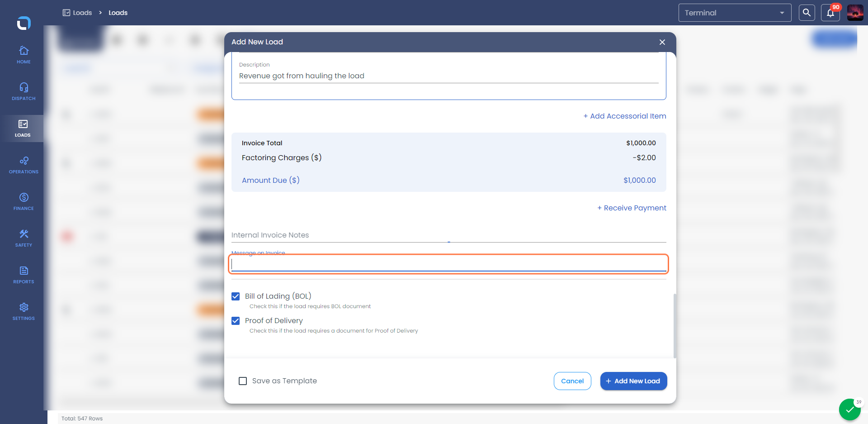The image size is (868, 424).
Task: Open Reports from the sidebar
Action: coord(24,275)
